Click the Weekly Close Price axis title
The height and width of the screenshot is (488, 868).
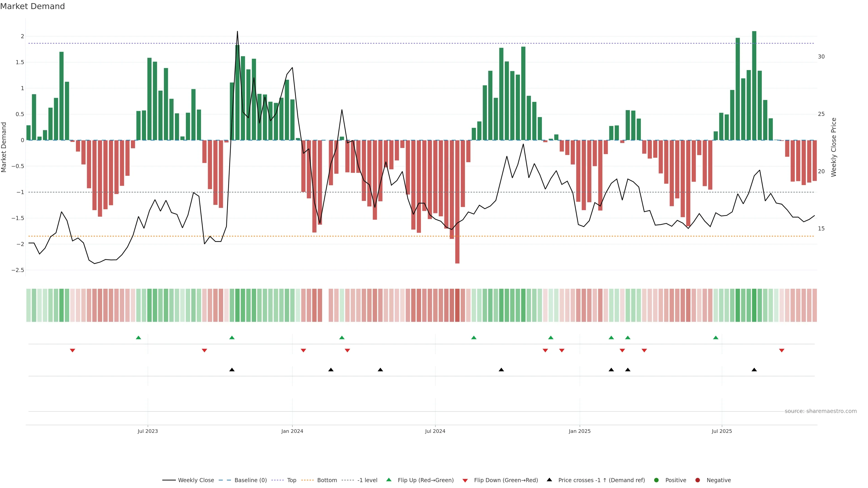(834, 147)
